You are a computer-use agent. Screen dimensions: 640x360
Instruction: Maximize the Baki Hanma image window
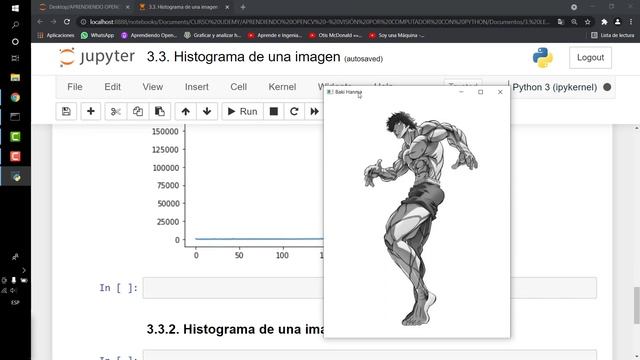tap(480, 92)
